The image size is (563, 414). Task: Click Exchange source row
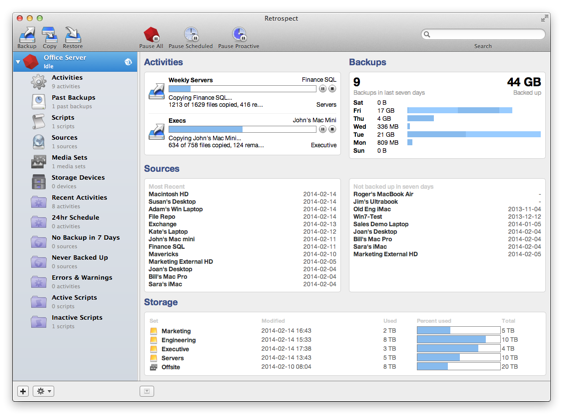point(242,224)
